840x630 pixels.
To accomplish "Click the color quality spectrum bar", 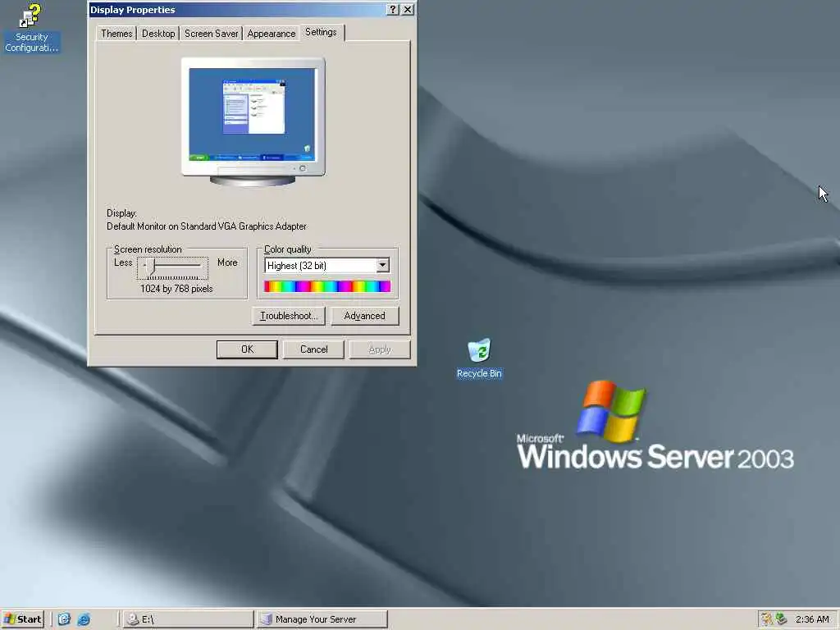I will pyautogui.click(x=326, y=286).
